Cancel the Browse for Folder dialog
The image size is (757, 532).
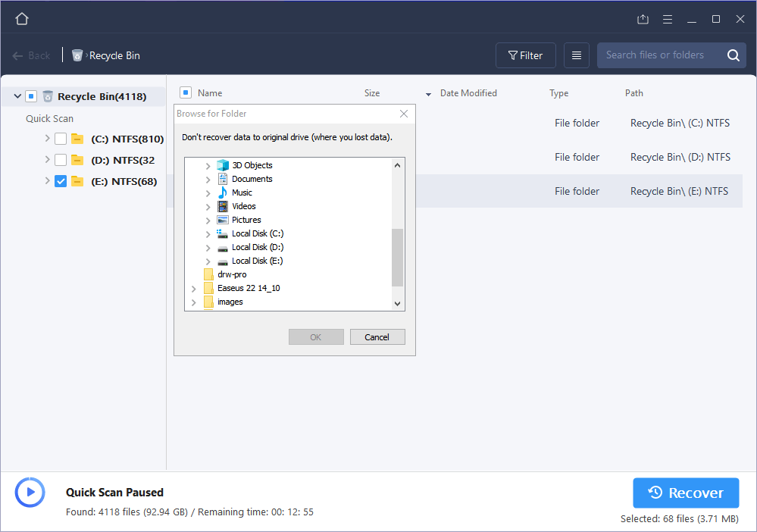[x=377, y=337]
